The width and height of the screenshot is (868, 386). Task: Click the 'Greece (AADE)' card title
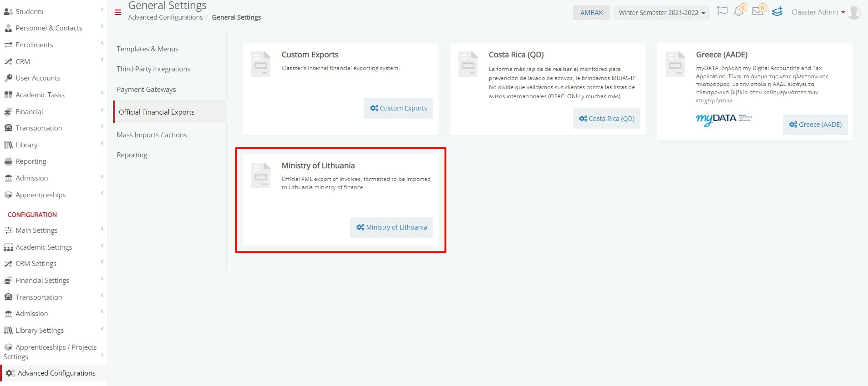[722, 55]
